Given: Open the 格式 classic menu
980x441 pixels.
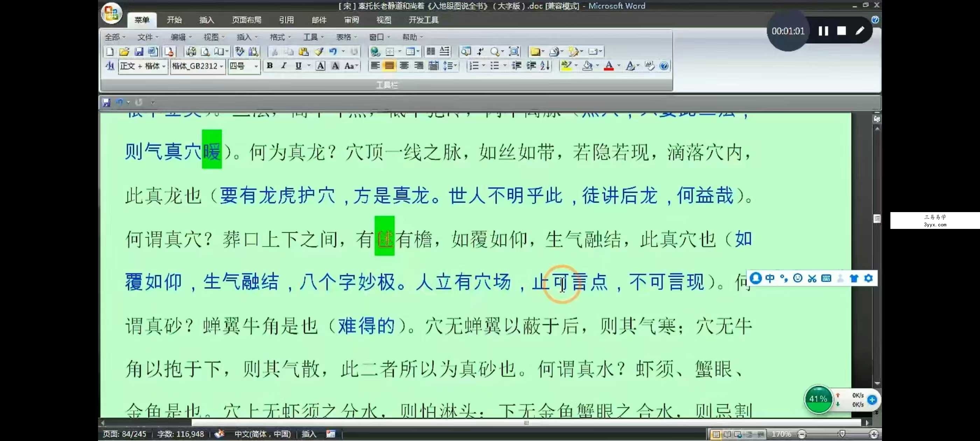Looking at the screenshot, I should click(x=280, y=37).
